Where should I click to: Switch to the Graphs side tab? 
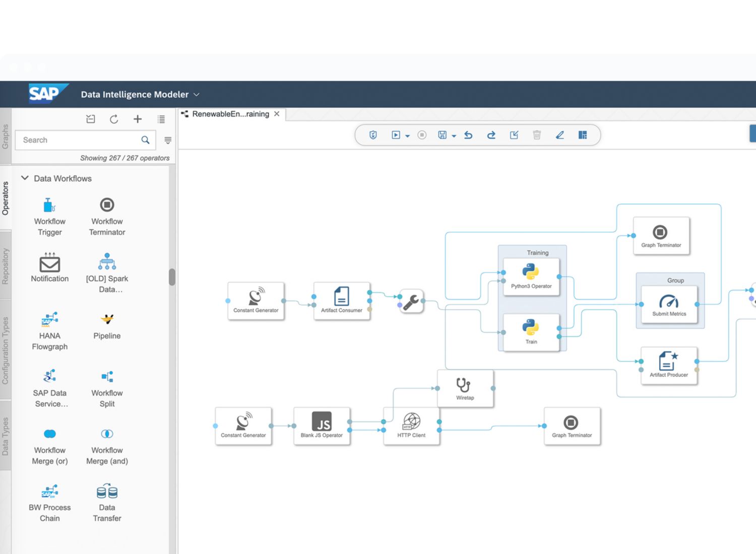[x=6, y=136]
